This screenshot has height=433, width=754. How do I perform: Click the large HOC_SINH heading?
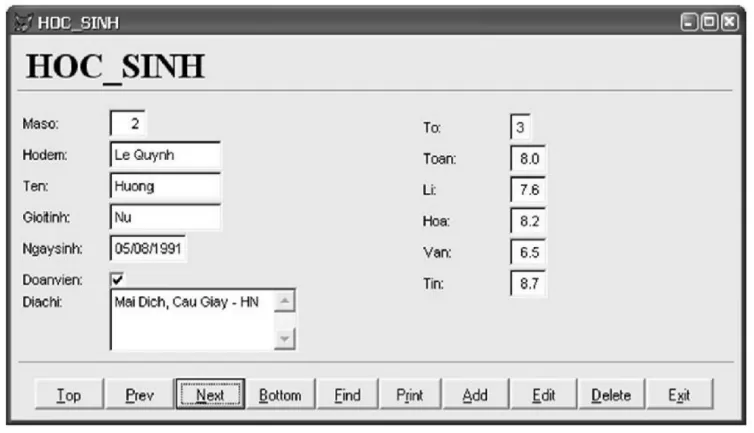115,67
